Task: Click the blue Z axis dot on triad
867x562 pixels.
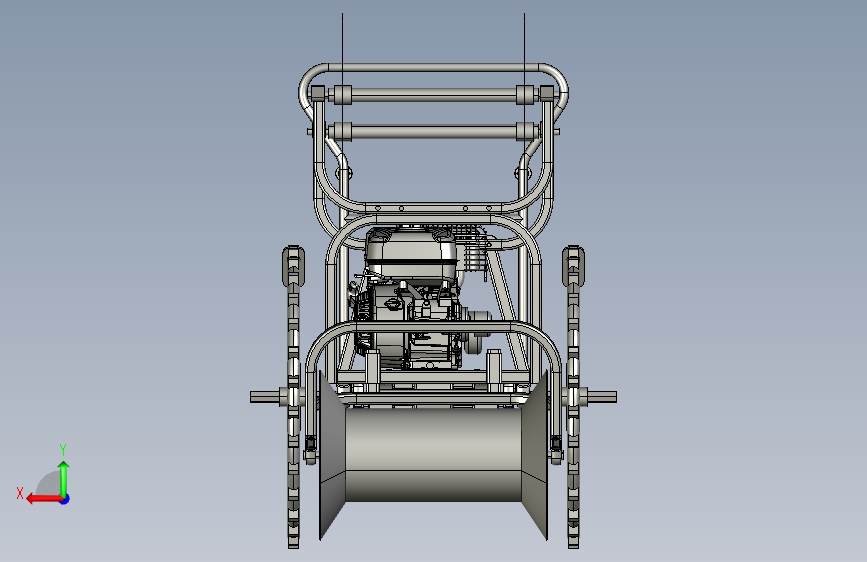Action: click(x=65, y=499)
